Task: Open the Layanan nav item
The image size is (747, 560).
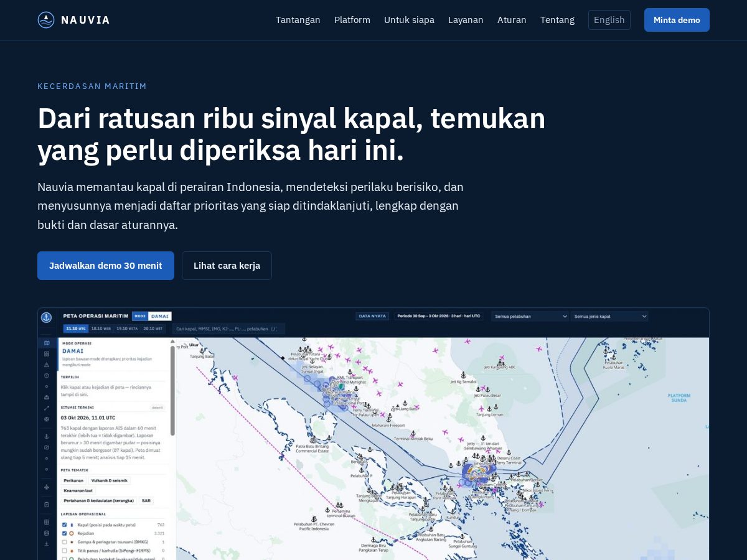Action: coord(466,20)
